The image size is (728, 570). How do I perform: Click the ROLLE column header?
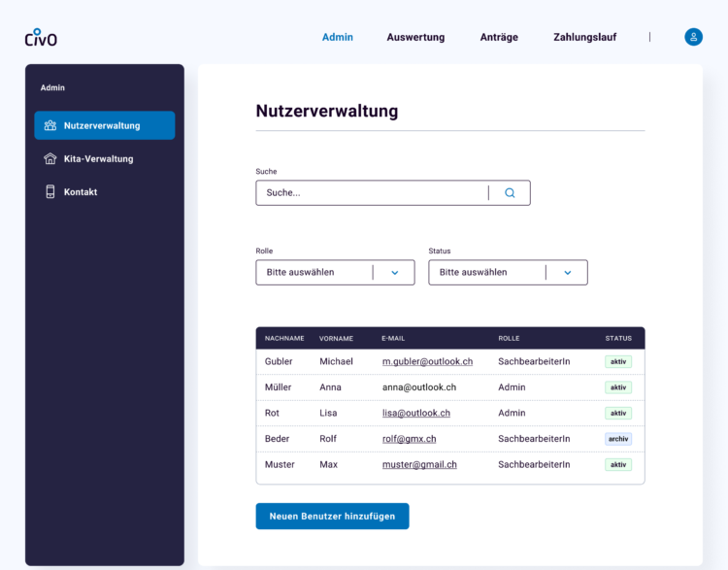509,338
